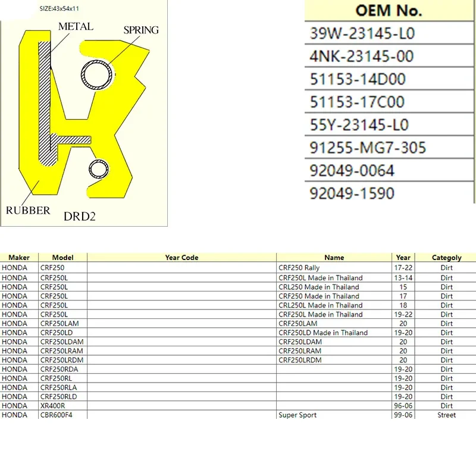Viewport: 476px width, 476px height.
Task: Click the Model column header
Action: [63, 258]
